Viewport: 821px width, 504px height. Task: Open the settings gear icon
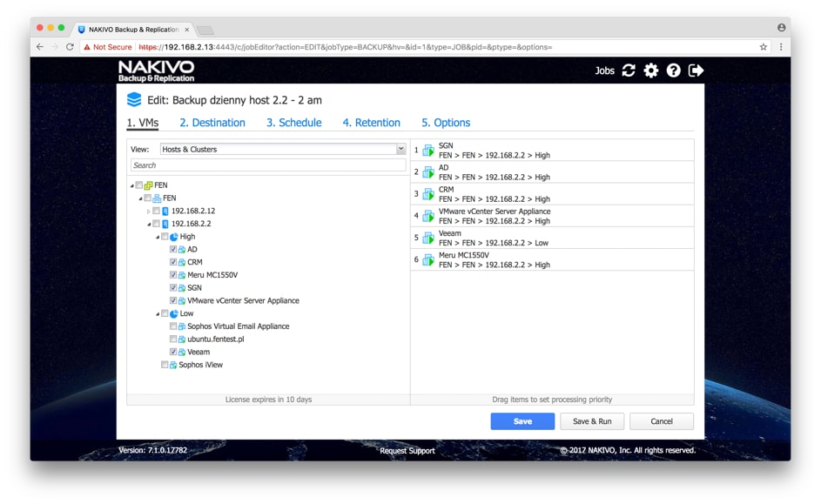coord(651,71)
